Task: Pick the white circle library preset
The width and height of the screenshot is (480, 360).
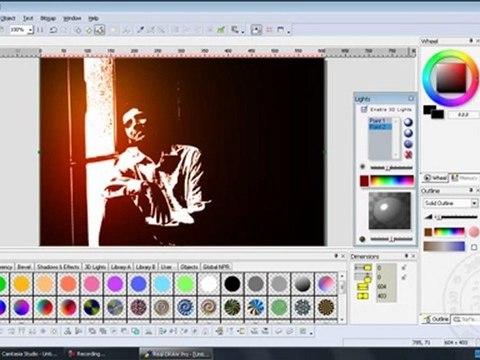Action: [x=209, y=284]
